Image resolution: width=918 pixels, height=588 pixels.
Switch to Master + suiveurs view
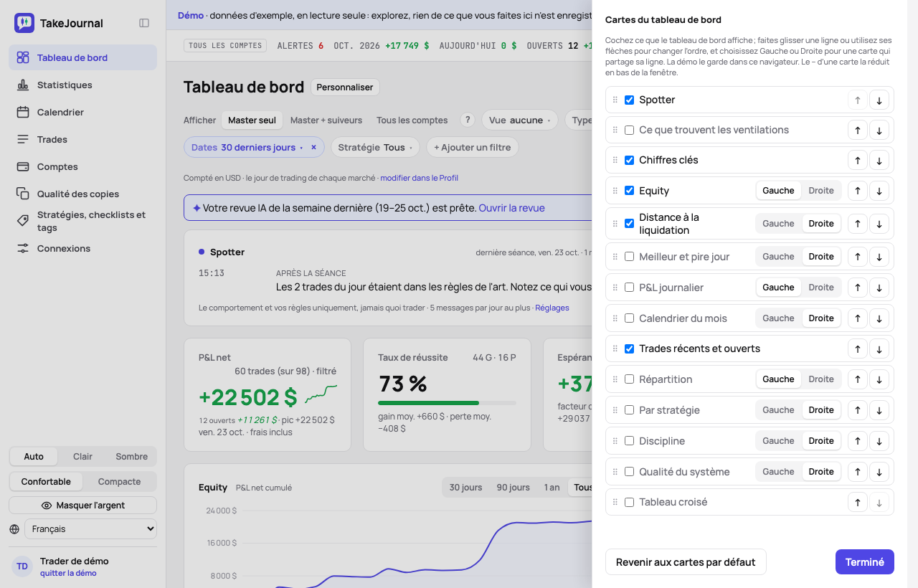click(326, 120)
